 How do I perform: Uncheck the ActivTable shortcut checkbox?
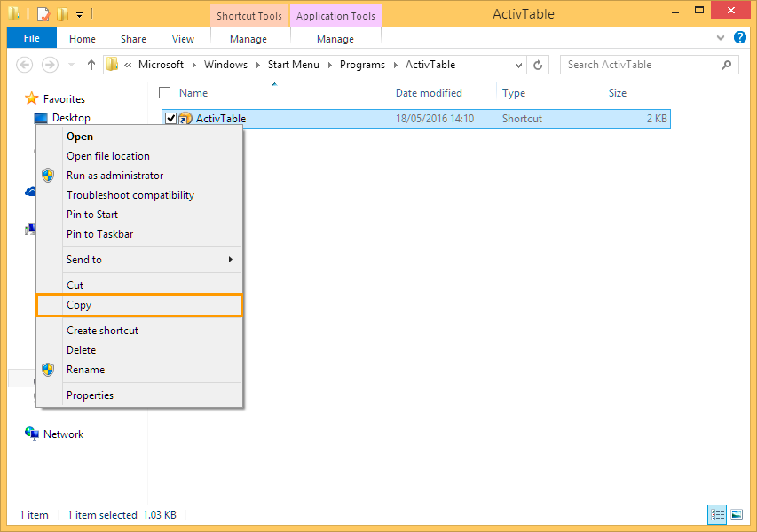(170, 119)
